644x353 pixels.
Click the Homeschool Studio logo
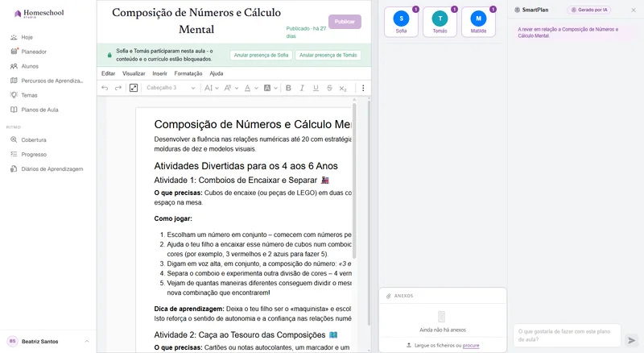[39, 13]
